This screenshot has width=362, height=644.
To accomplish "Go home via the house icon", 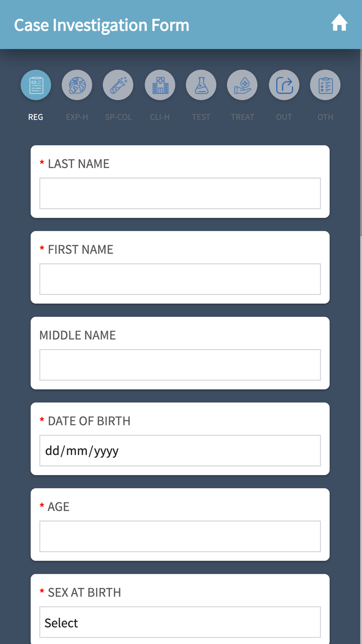I will (339, 23).
